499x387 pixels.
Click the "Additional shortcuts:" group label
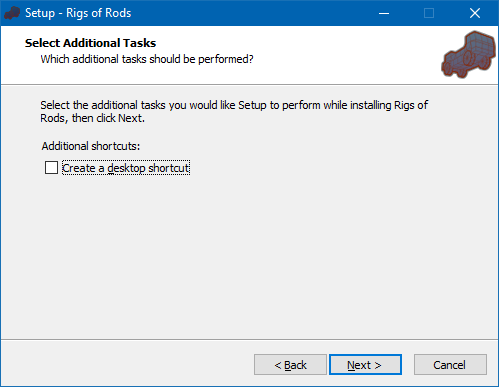tap(91, 146)
